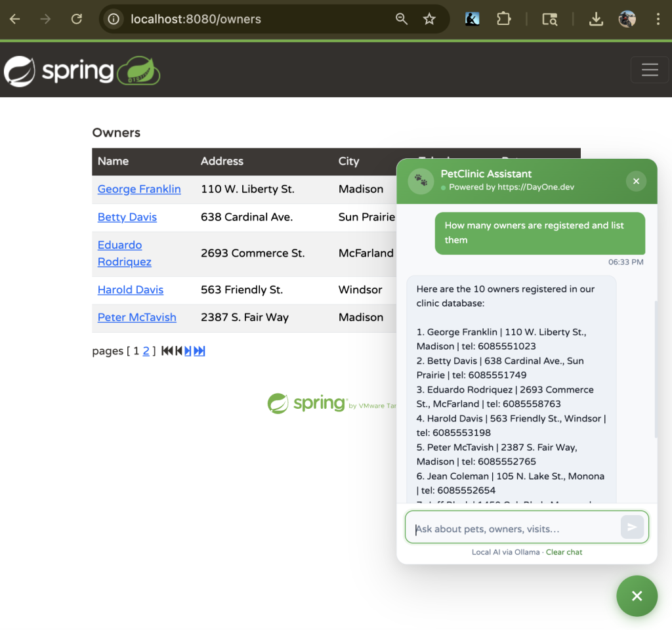The width and height of the screenshot is (672, 630).
Task: Close the PetClinic Assistant chat panel
Action: (636, 181)
